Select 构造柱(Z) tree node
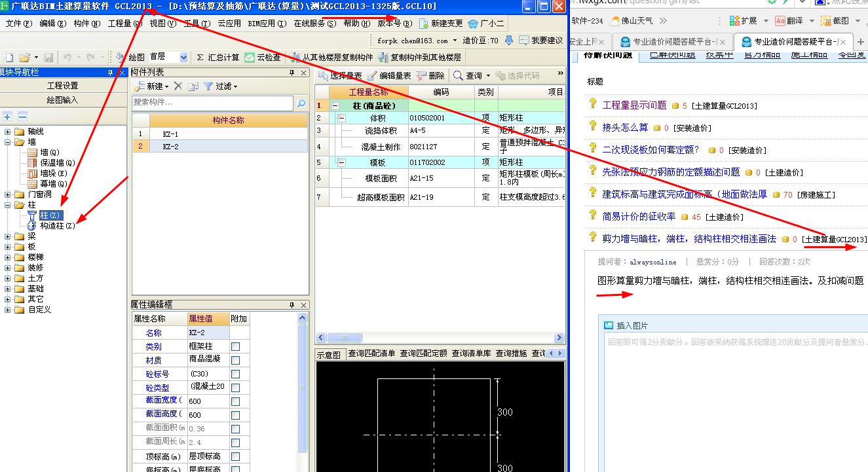Screen dimensions: 868x472 pyautogui.click(x=52, y=226)
